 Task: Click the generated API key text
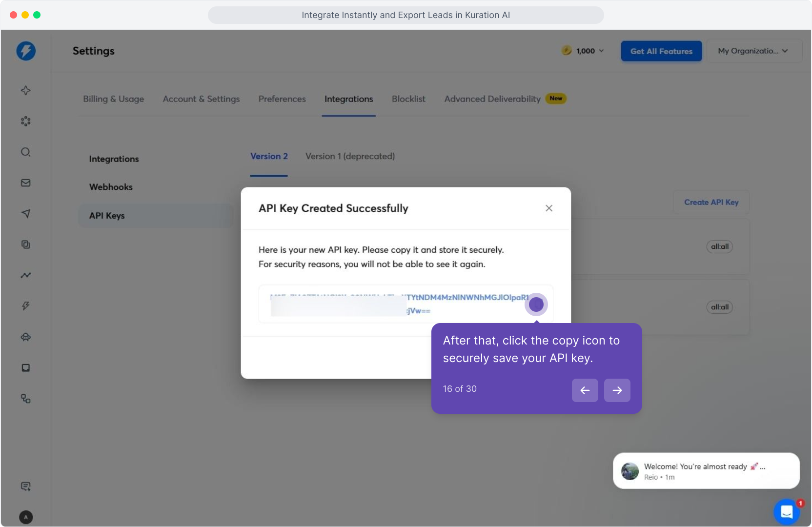[399, 304]
